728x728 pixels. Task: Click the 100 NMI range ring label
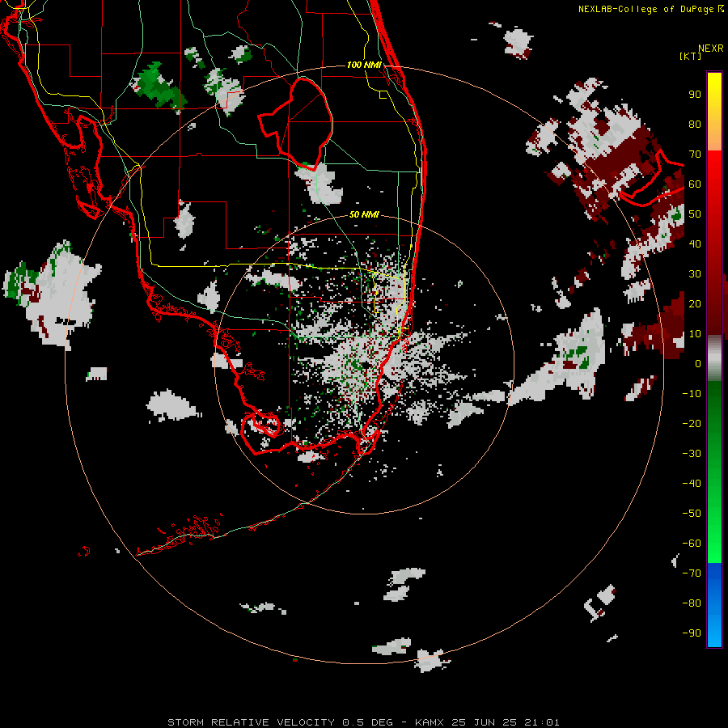tap(364, 65)
